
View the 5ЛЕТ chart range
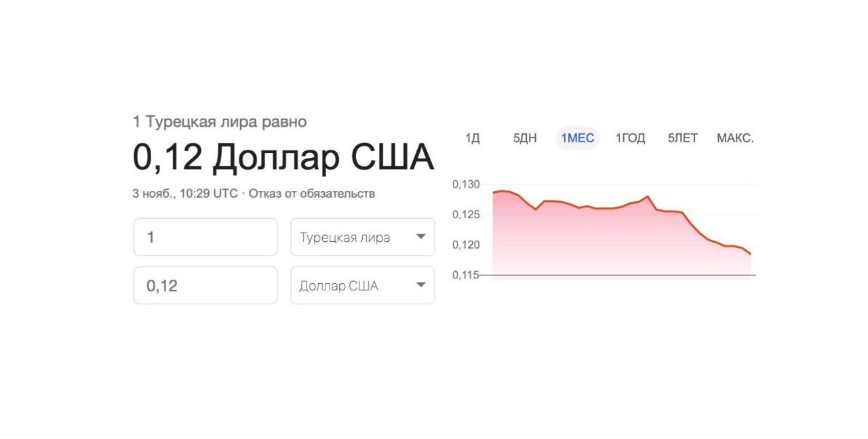coord(682,138)
